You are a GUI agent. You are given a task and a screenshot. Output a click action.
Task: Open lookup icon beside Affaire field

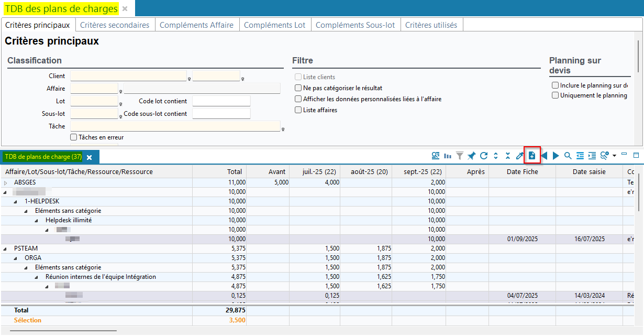tap(120, 92)
